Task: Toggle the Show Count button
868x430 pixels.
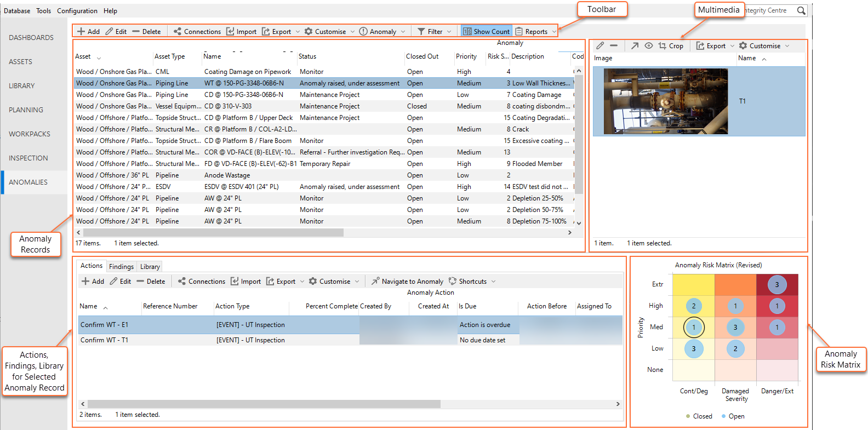Action: (486, 32)
